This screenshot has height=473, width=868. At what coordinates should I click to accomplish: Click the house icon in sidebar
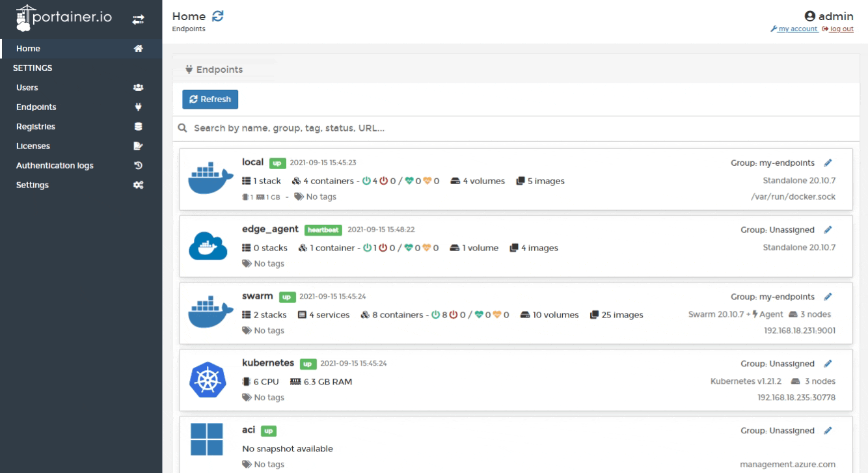pos(138,49)
